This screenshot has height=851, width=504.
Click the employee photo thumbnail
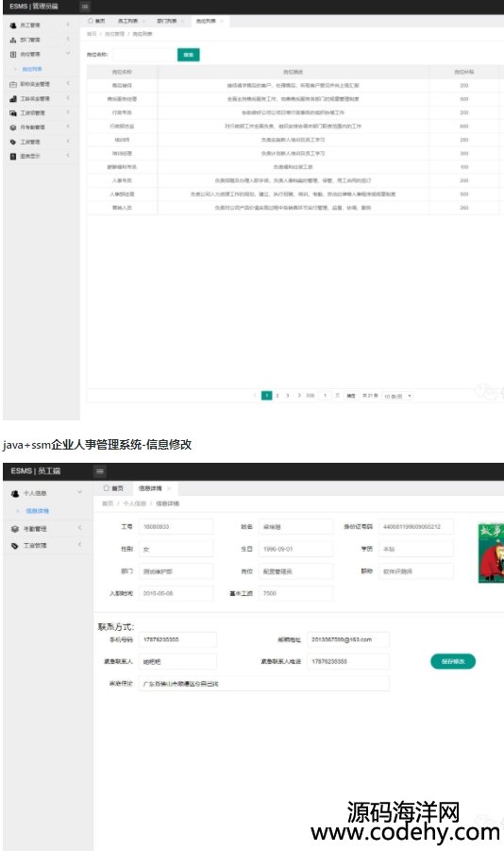[491, 553]
